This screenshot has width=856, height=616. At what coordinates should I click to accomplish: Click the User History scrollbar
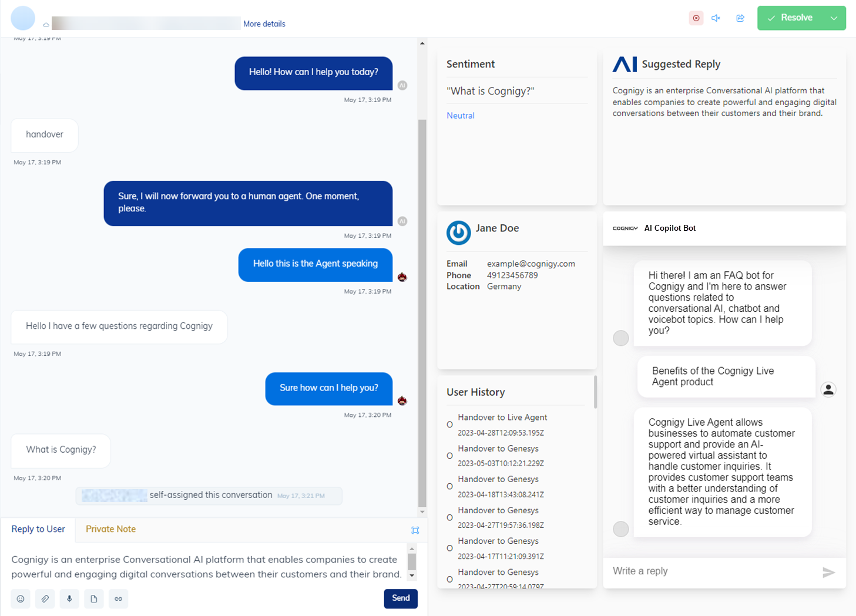[x=595, y=392]
